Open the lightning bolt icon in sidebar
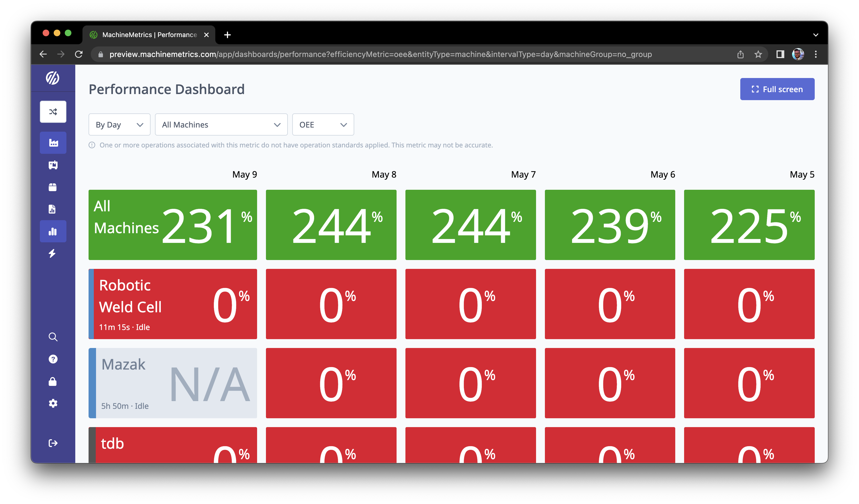The width and height of the screenshot is (859, 504). [x=52, y=253]
